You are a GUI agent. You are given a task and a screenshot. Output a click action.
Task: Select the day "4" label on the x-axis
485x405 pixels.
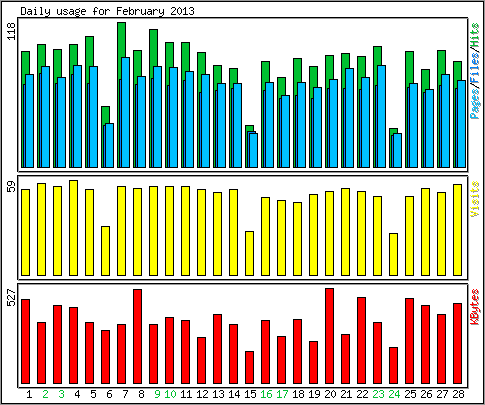[77, 394]
